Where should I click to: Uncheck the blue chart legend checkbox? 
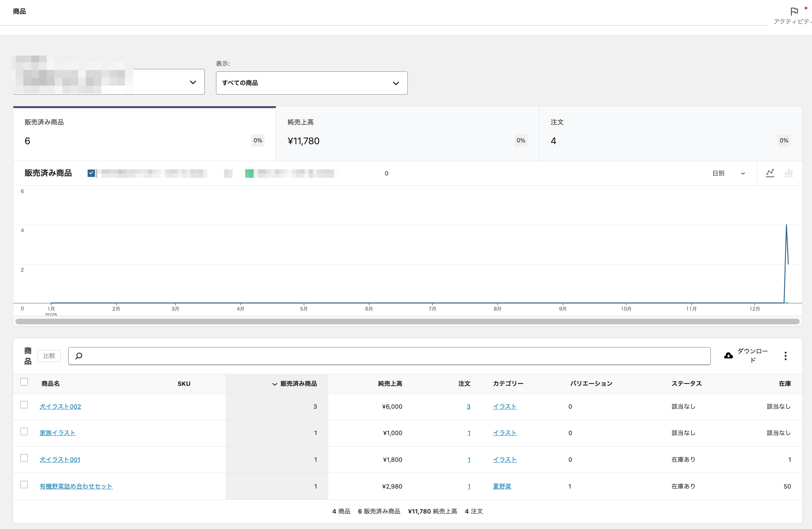(x=91, y=173)
